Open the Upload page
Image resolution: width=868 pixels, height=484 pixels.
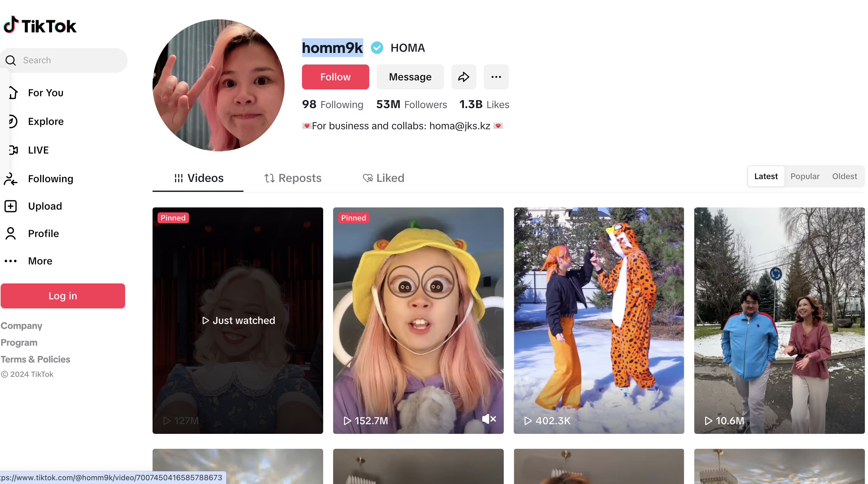(45, 206)
